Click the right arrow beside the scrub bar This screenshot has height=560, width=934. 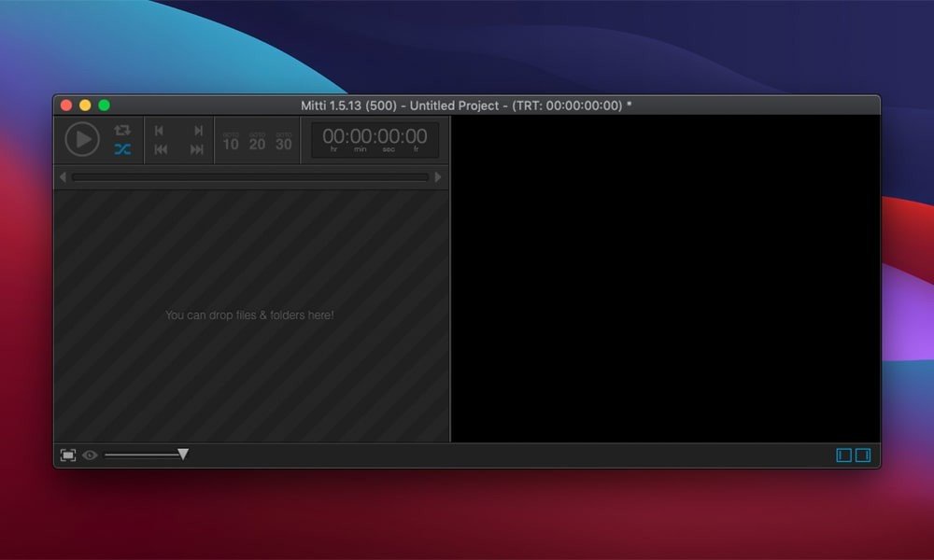438,176
